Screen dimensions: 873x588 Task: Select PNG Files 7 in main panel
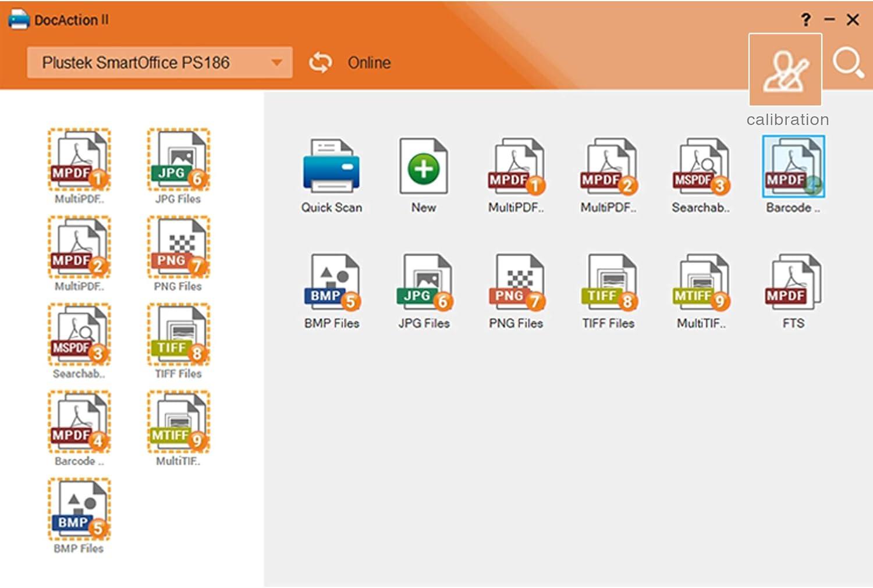pyautogui.click(x=516, y=282)
